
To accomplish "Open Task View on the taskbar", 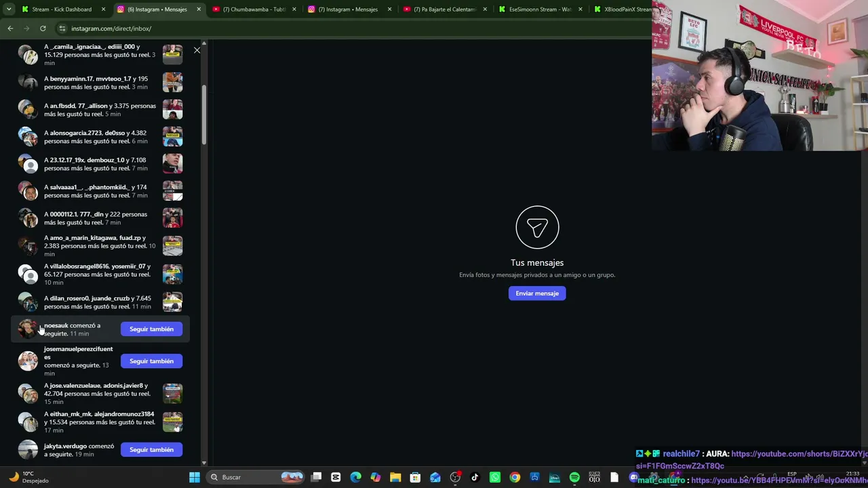I will [x=316, y=477].
